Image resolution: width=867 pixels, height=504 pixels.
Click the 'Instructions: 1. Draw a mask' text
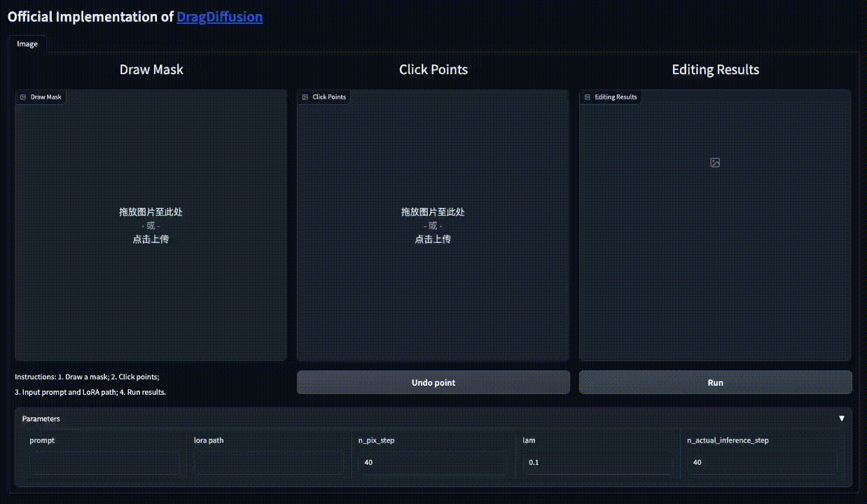(x=62, y=377)
